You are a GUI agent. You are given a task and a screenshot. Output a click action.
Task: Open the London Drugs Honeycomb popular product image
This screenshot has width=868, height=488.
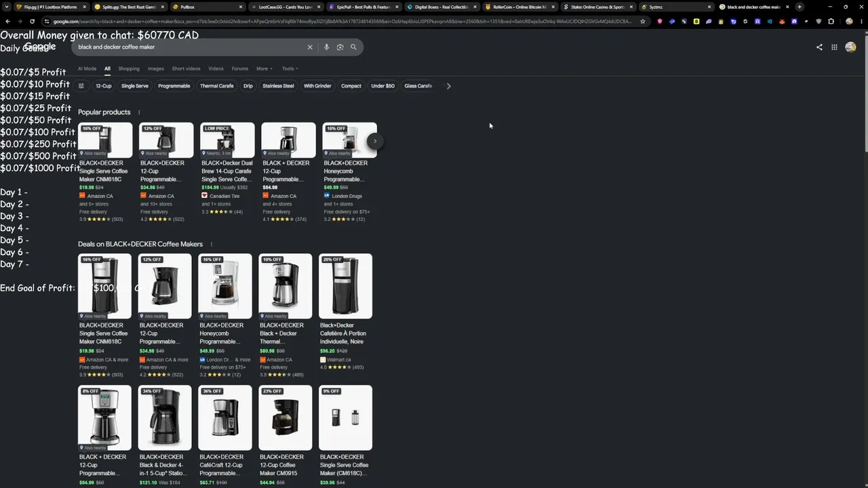pyautogui.click(x=350, y=140)
